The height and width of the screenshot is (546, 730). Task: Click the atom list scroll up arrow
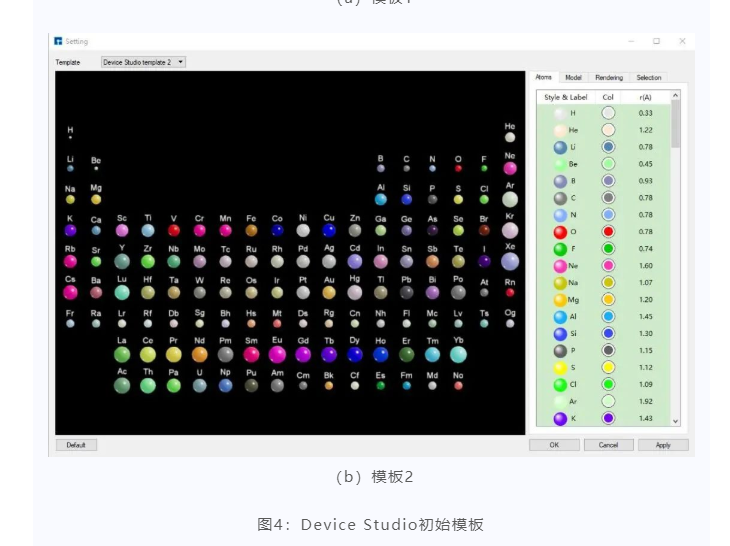(x=676, y=95)
